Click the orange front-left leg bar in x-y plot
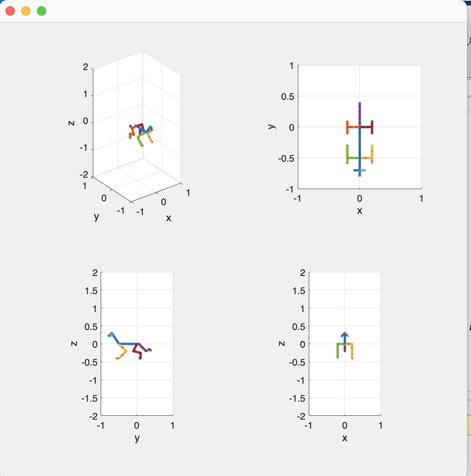 pos(353,127)
